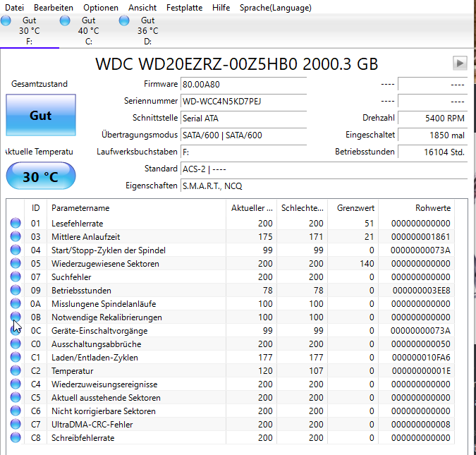Select the Suchfehler parameter name
Viewport: 476px width, 455px height.
point(71,277)
